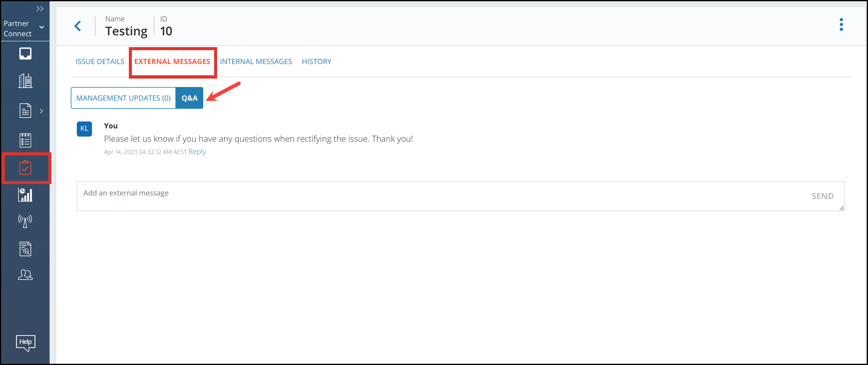Open the chart reports icon in sidebar
The width and height of the screenshot is (868, 365).
click(25, 195)
